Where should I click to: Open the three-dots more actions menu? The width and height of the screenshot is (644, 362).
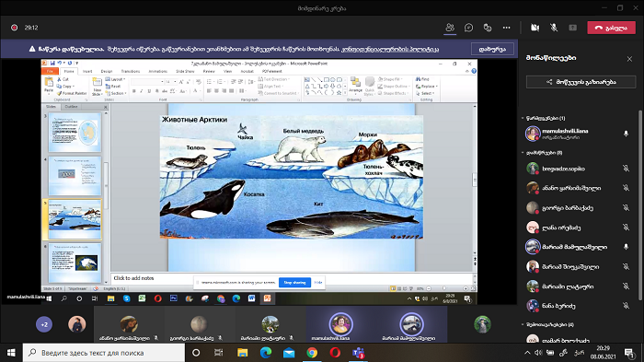(506, 28)
